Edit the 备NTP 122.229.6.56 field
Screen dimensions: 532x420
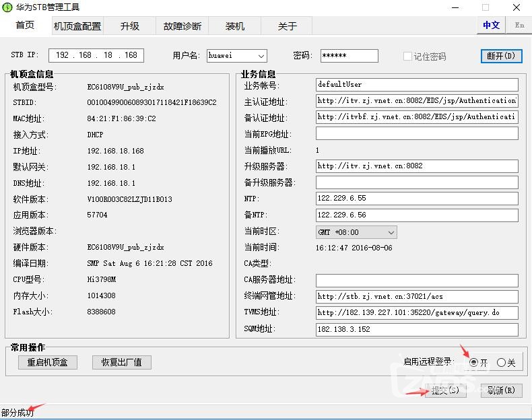[x=417, y=215]
